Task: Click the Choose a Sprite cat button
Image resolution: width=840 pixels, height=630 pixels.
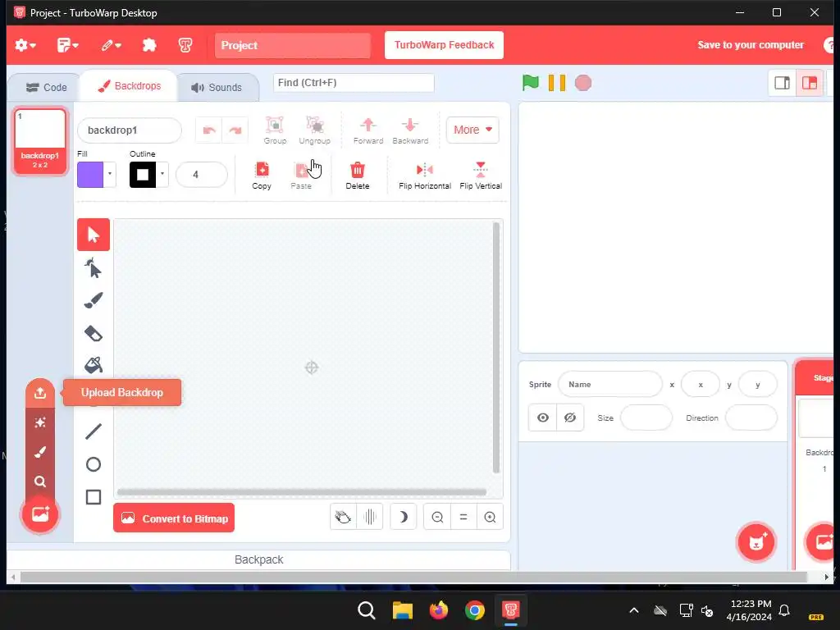Action: pyautogui.click(x=756, y=542)
